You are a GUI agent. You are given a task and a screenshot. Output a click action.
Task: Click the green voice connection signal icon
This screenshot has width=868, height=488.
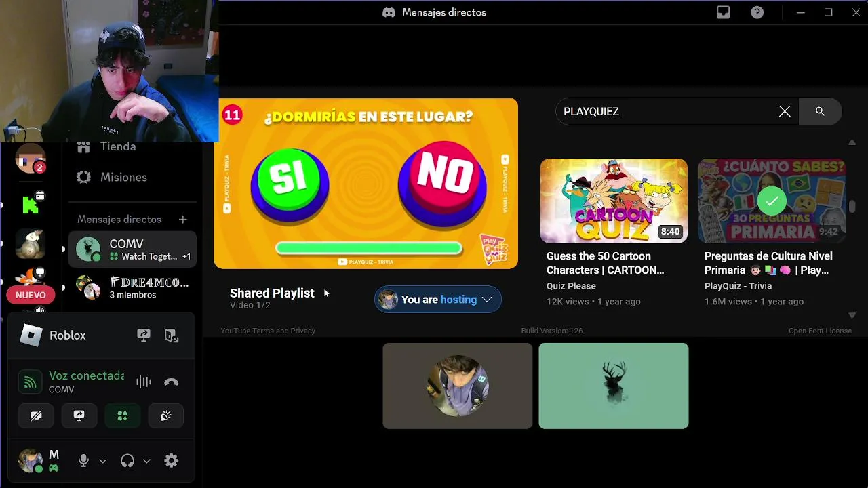(x=30, y=382)
